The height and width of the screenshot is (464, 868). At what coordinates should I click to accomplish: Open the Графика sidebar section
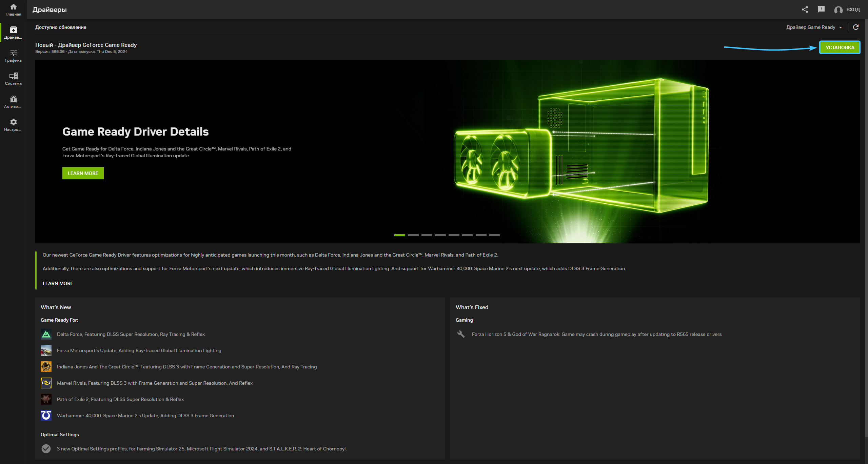(x=13, y=56)
